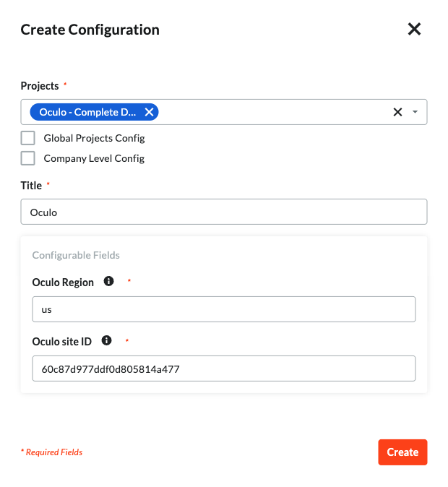Click the Oculo - Complete D... chip label

[87, 112]
